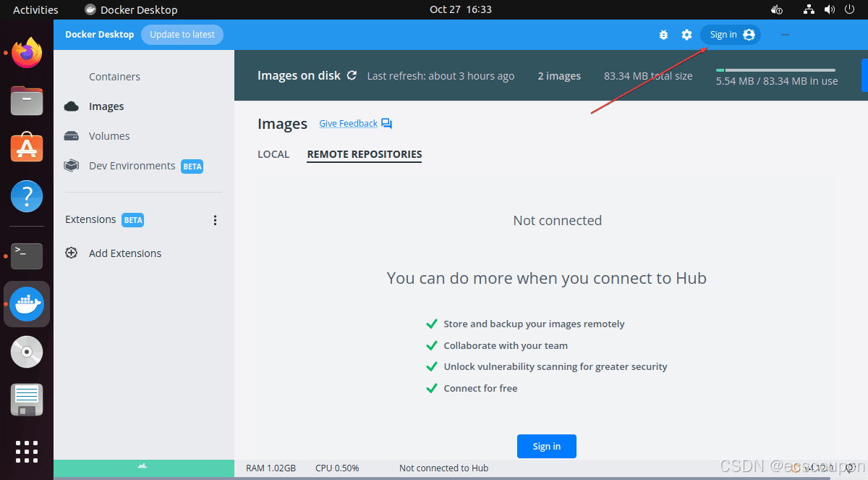The height and width of the screenshot is (480, 868).
Task: Show applications grid in the dock
Action: click(x=27, y=451)
